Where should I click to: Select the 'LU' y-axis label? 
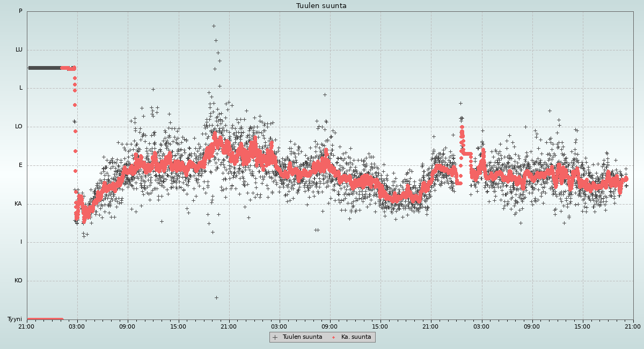pyautogui.click(x=19, y=49)
